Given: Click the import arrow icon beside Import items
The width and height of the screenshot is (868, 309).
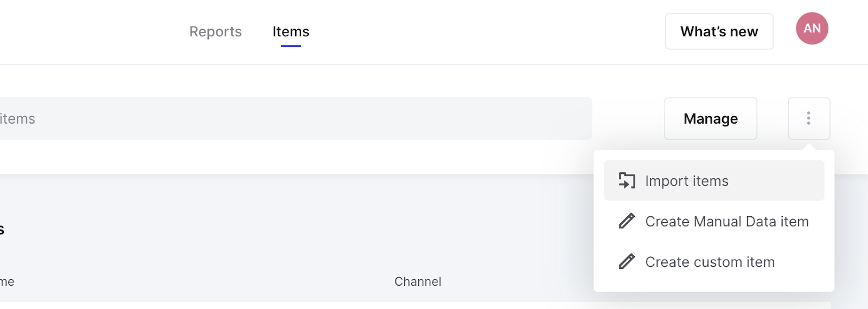Looking at the screenshot, I should click(627, 181).
